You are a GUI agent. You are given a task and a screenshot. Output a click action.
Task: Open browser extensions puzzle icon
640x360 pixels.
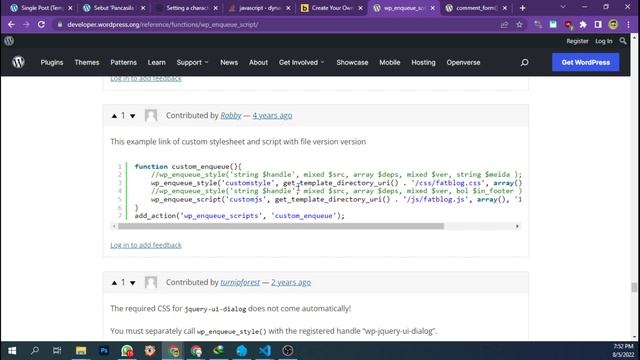[x=583, y=24]
